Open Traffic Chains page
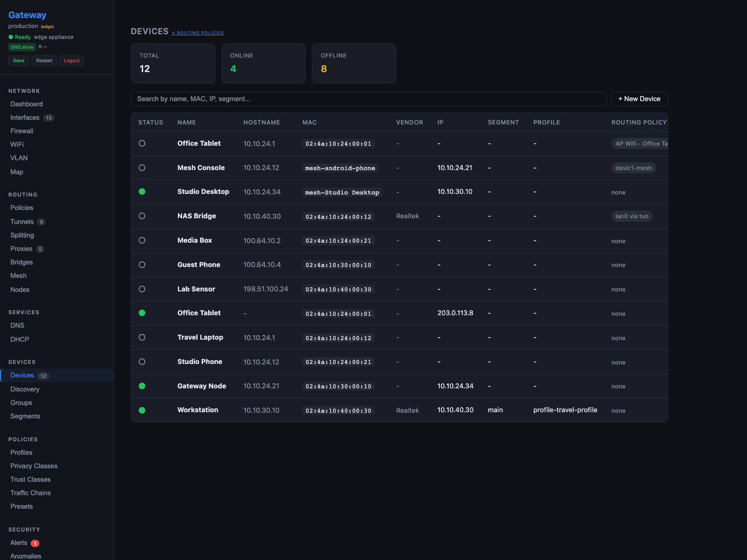Image resolution: width=747 pixels, height=560 pixels. pyautogui.click(x=31, y=493)
